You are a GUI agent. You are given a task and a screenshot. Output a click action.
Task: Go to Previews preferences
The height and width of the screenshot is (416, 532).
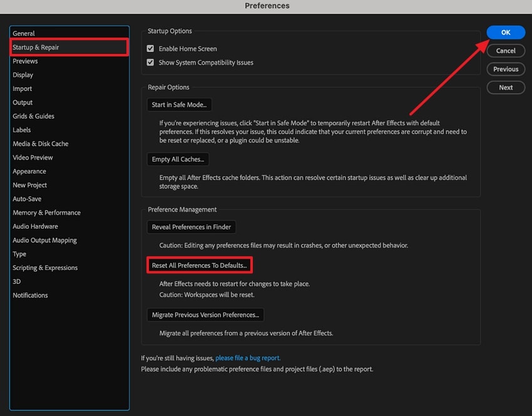coord(69,61)
